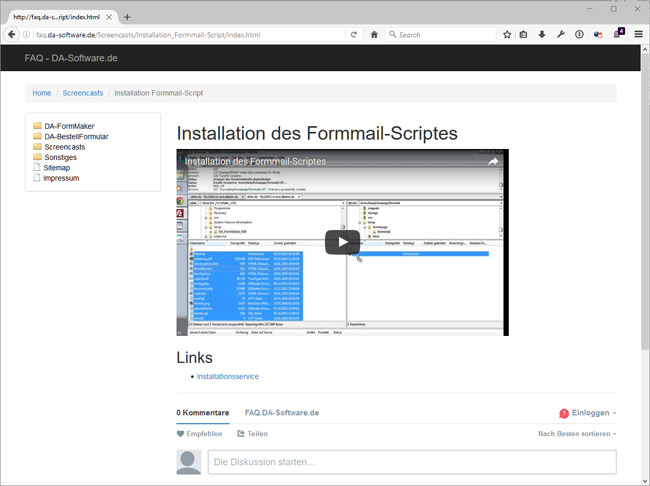Click the site info icon in address bar

point(26,34)
